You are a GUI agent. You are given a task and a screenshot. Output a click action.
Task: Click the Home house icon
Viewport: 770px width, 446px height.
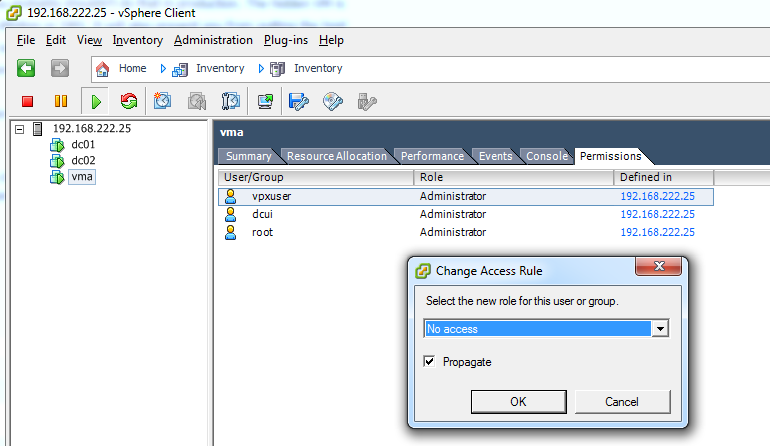point(102,69)
